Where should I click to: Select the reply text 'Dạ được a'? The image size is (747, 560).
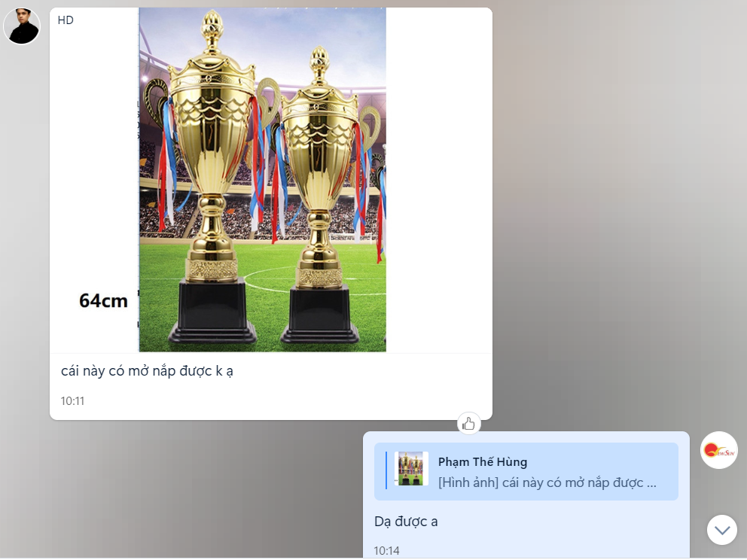pyautogui.click(x=406, y=522)
